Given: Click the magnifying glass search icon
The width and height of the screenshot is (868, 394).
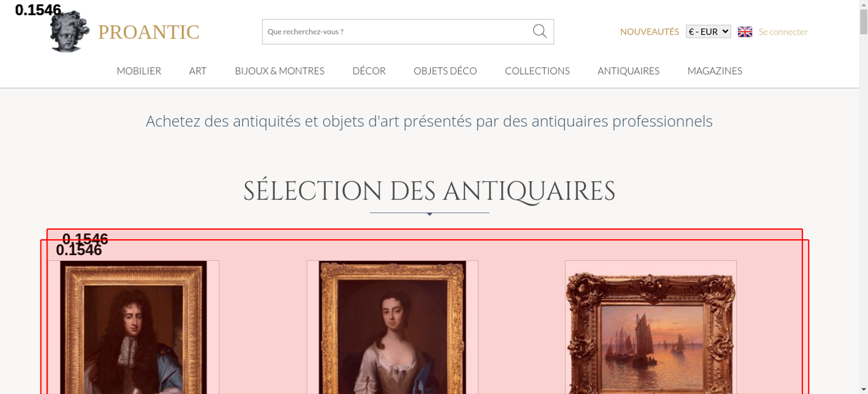Looking at the screenshot, I should 539,31.
